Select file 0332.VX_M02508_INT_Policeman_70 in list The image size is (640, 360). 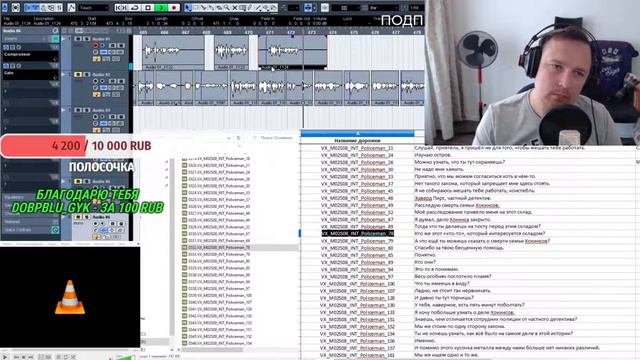[220, 247]
